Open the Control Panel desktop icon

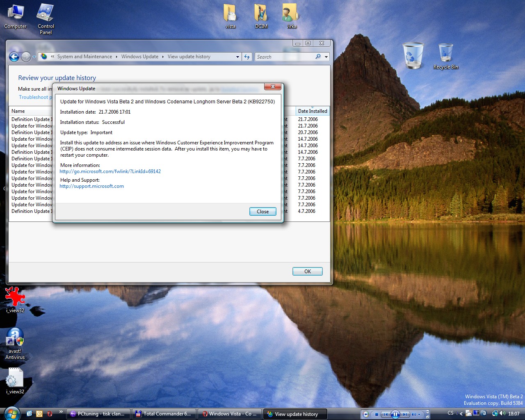coord(46,18)
